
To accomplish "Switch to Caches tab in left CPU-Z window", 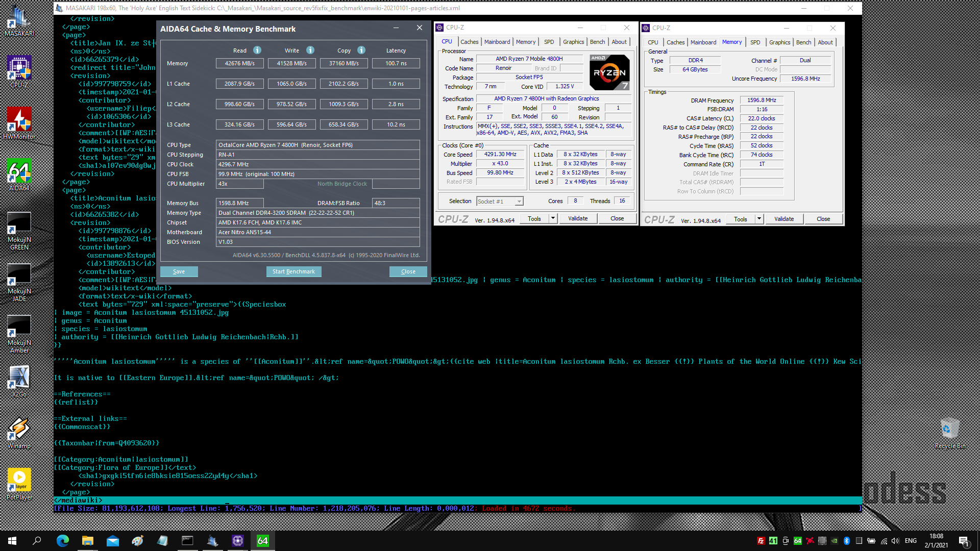I will [x=469, y=42].
